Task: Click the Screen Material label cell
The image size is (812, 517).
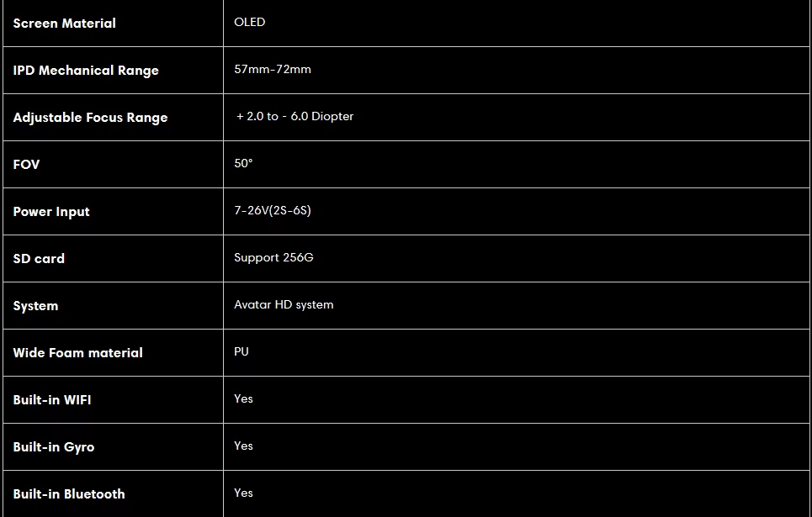Action: (113, 24)
